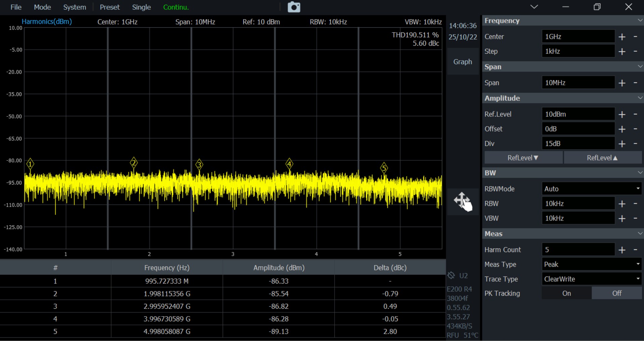Open the RBWMode dropdown

[x=591, y=189]
